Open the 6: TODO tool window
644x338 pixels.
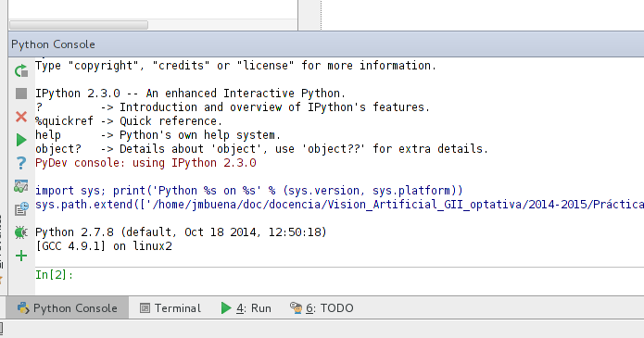click(322, 308)
